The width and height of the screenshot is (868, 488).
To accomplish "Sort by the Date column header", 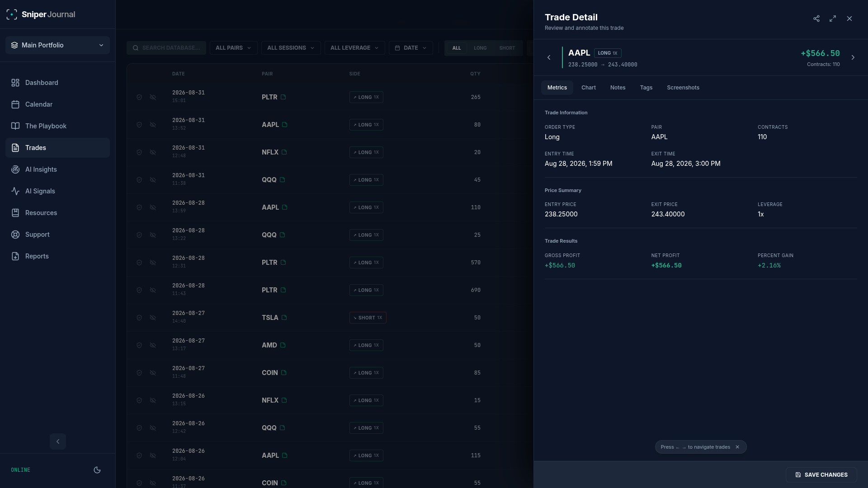I will click(x=178, y=74).
